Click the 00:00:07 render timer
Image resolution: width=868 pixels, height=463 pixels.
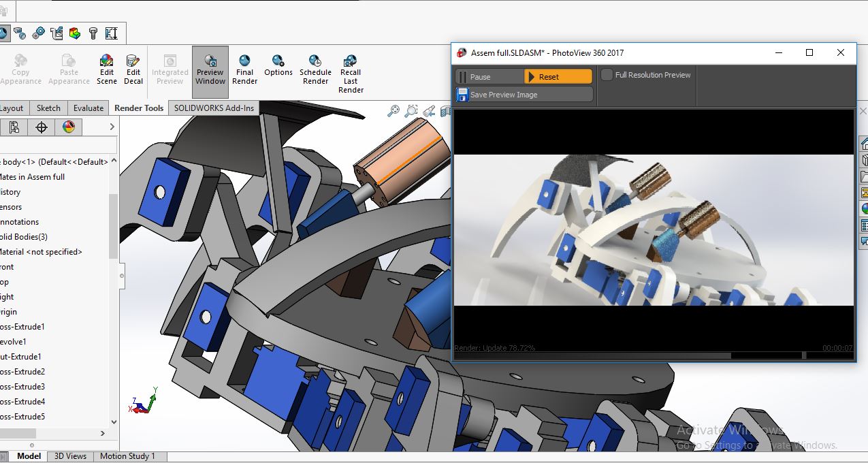[837, 348]
